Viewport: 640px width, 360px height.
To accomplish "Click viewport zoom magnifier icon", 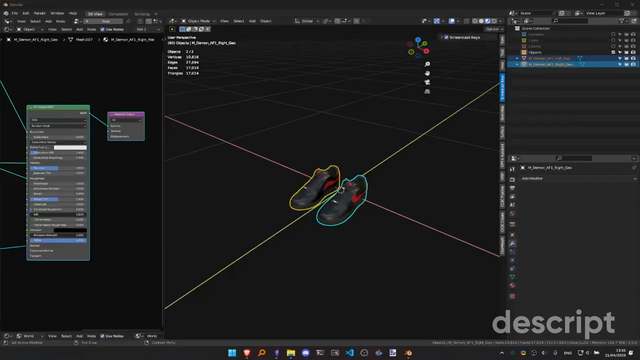I will [x=427, y=64].
